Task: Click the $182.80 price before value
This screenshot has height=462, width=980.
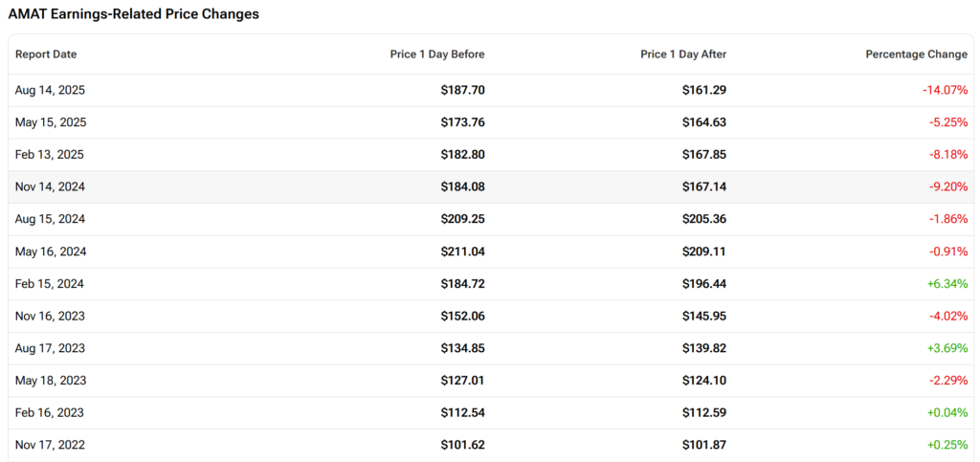Action: [462, 154]
